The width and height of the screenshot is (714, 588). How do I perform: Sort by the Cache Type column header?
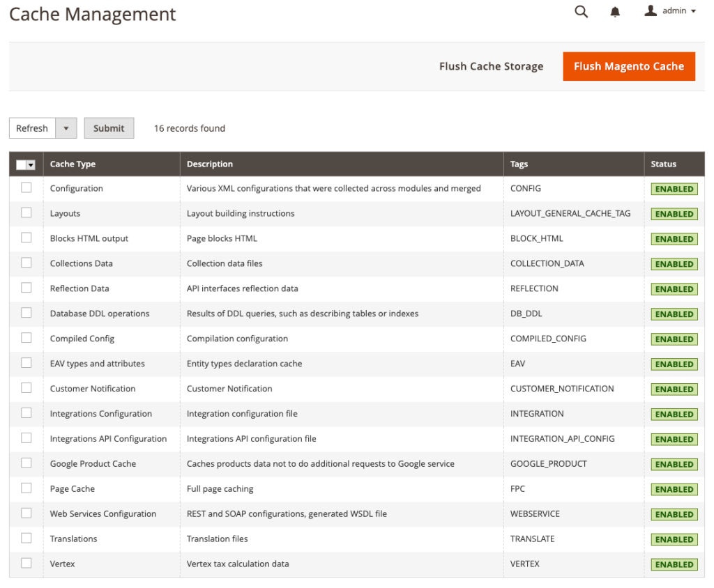click(73, 164)
